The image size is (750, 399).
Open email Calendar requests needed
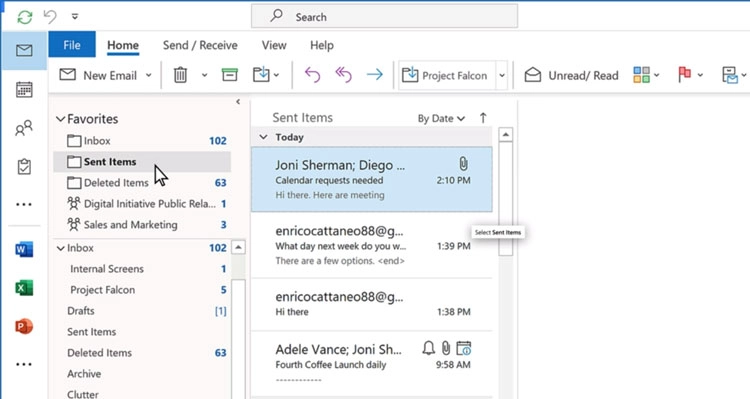[372, 179]
